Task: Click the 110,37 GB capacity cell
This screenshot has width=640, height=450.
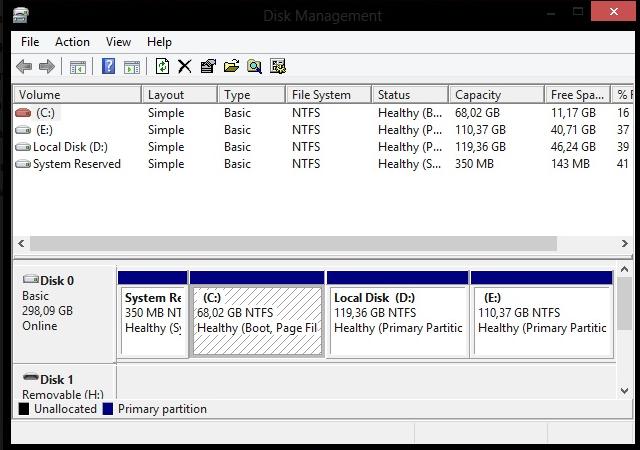Action: coord(480,130)
